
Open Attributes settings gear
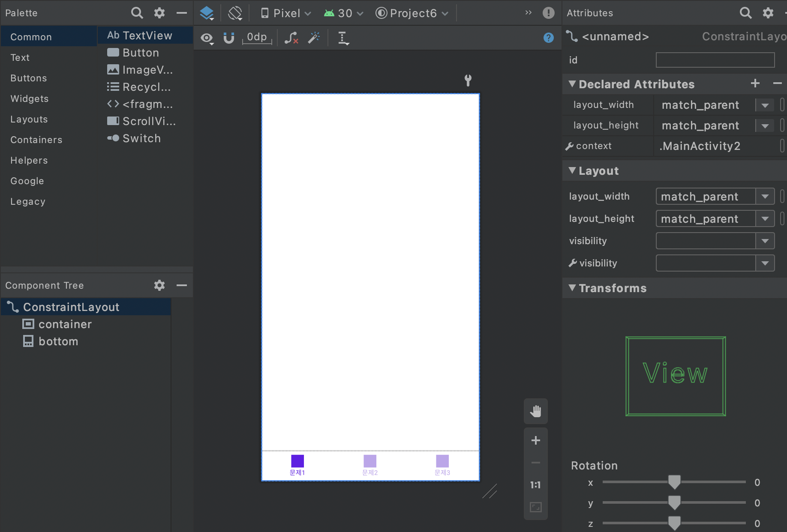point(768,13)
